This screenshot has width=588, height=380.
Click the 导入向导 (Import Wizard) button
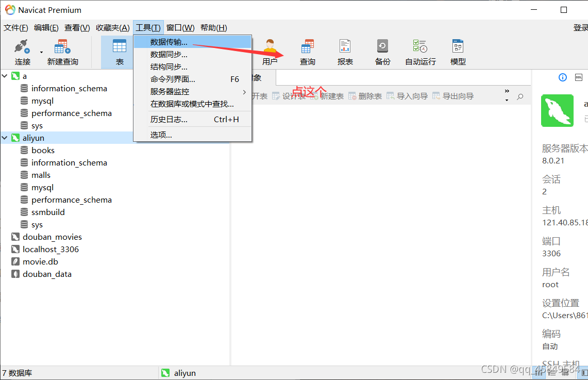tap(407, 96)
